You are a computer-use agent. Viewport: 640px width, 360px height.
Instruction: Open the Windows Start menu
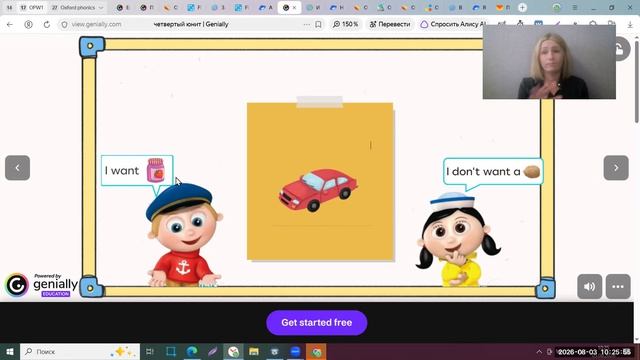(x=10, y=351)
